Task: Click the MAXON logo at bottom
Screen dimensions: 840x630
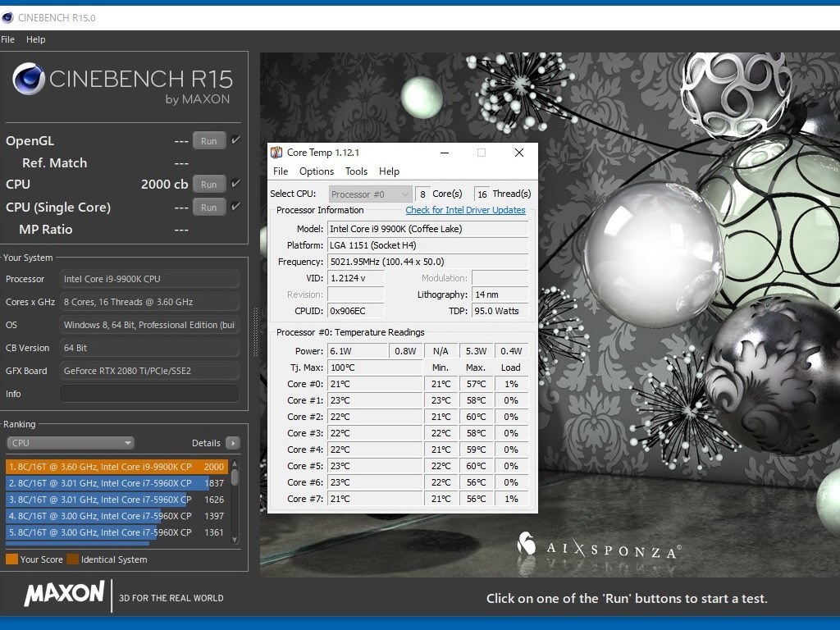Action: pyautogui.click(x=64, y=594)
